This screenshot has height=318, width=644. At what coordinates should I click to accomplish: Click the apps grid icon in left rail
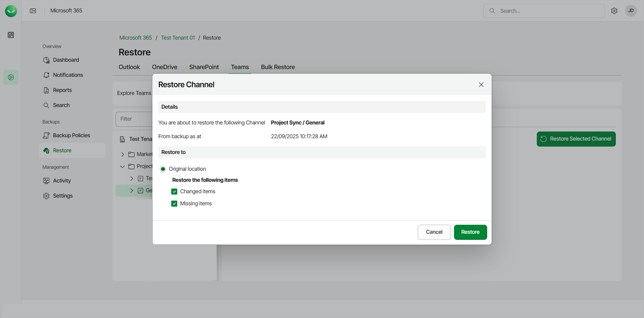pos(11,35)
